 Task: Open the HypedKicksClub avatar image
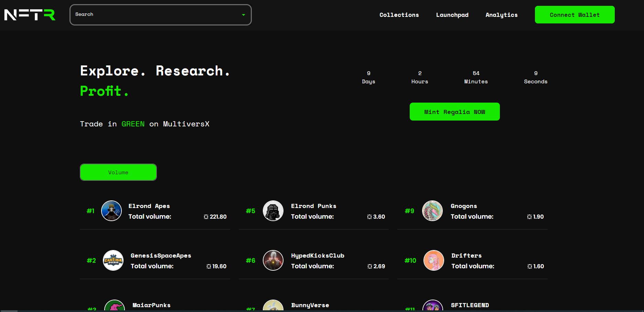coord(273,260)
